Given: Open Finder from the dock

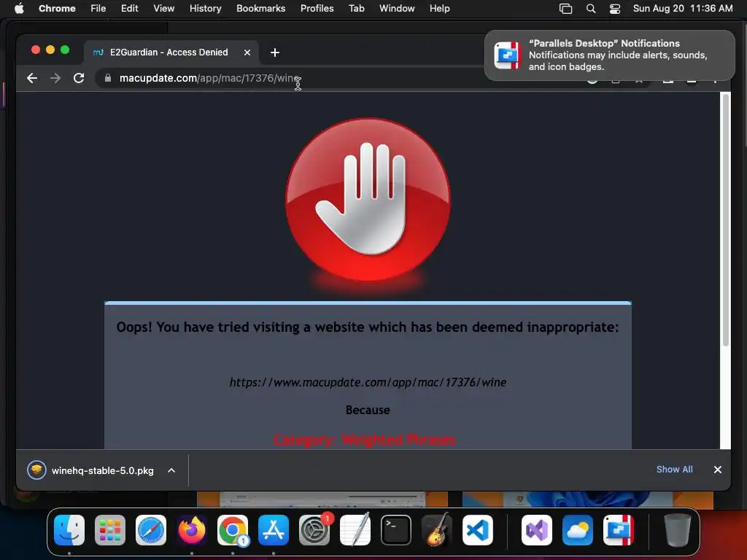Looking at the screenshot, I should [69, 530].
